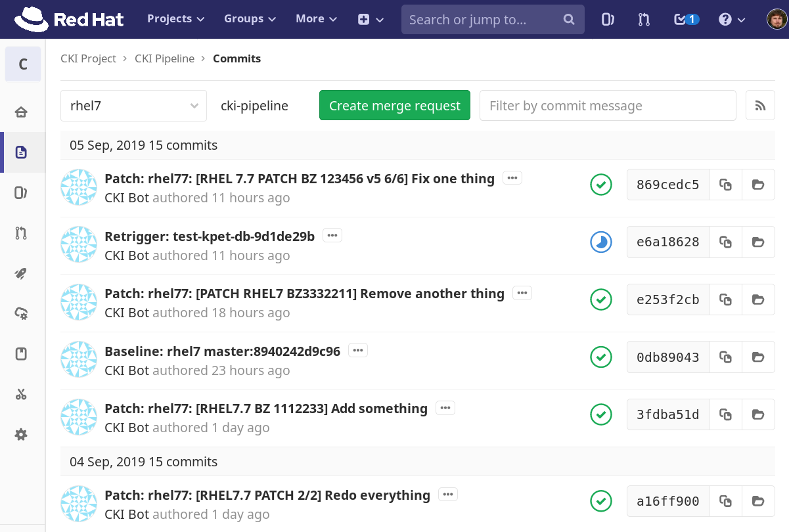The width and height of the screenshot is (789, 532).
Task: Click the cki-pipeline path link
Action: coord(254,106)
